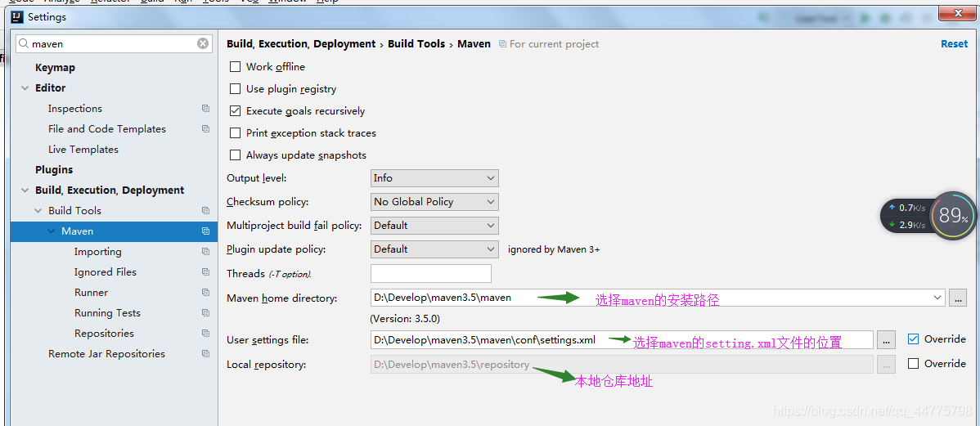Open the Checksum policy dropdown

coord(434,202)
